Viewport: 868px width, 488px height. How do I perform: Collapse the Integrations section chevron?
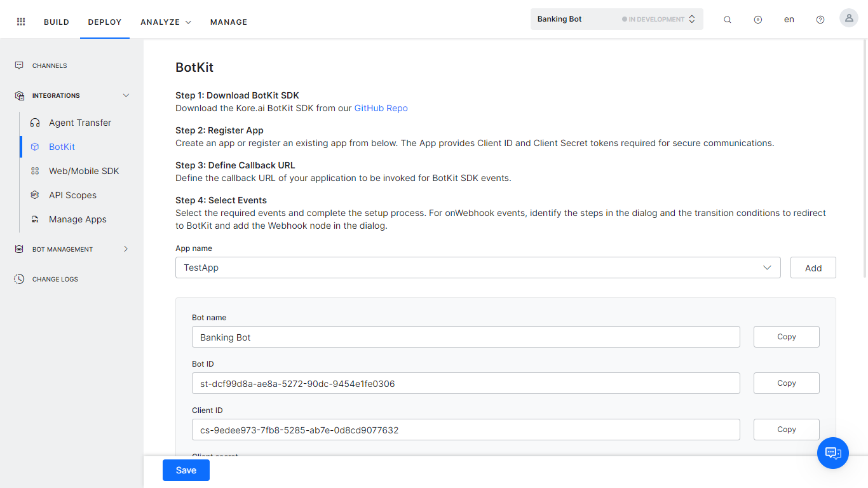pyautogui.click(x=126, y=95)
